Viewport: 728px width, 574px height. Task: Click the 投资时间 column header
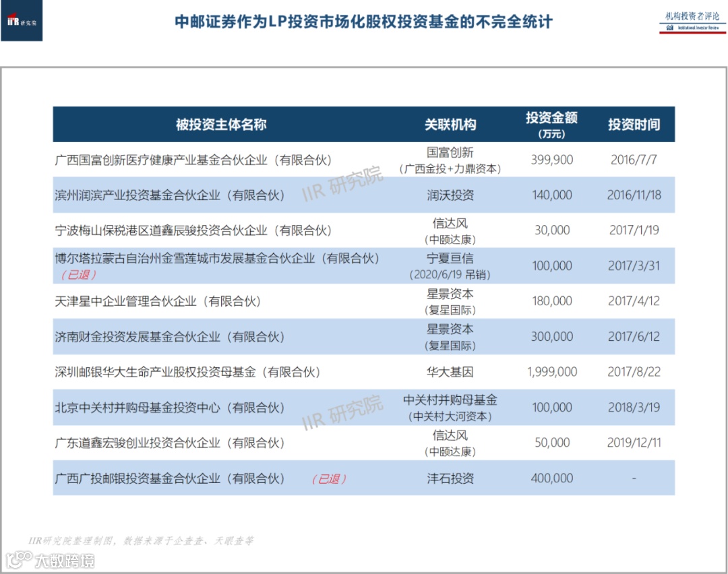coord(634,125)
